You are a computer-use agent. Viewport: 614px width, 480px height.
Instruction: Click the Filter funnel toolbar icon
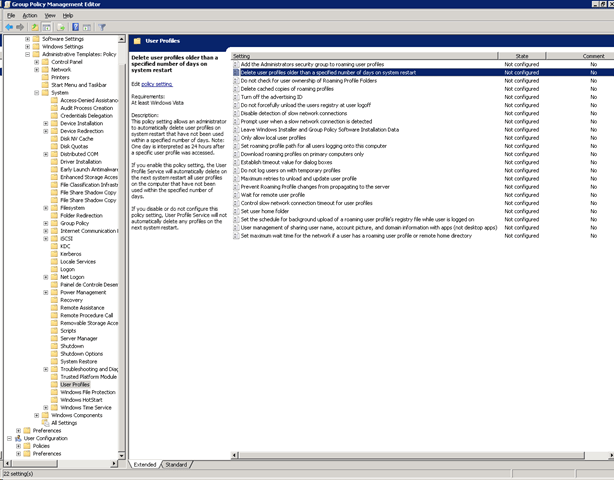(102, 27)
